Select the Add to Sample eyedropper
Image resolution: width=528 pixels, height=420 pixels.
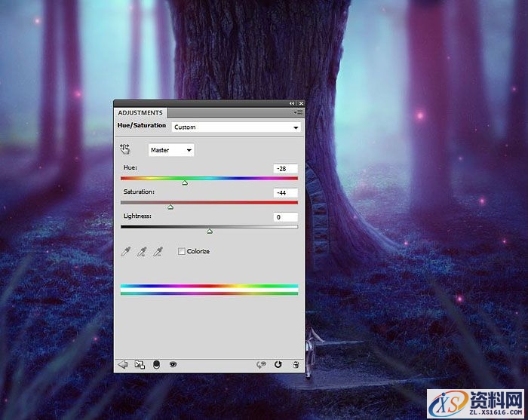coord(141,252)
